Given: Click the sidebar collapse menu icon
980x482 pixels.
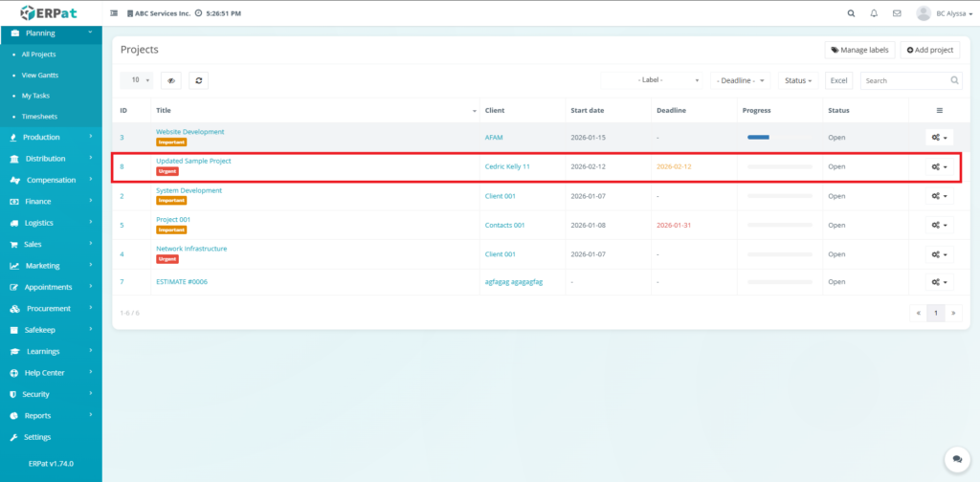Looking at the screenshot, I should [115, 14].
